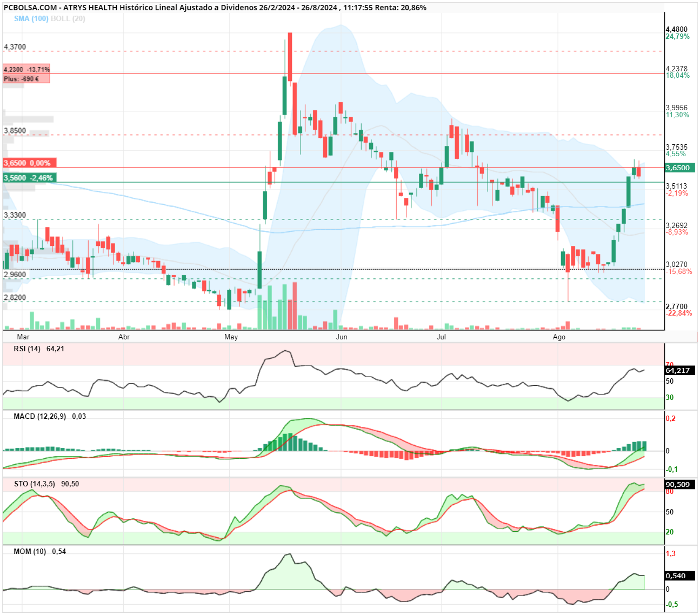Click the 3,2692 right axis value

click(677, 225)
